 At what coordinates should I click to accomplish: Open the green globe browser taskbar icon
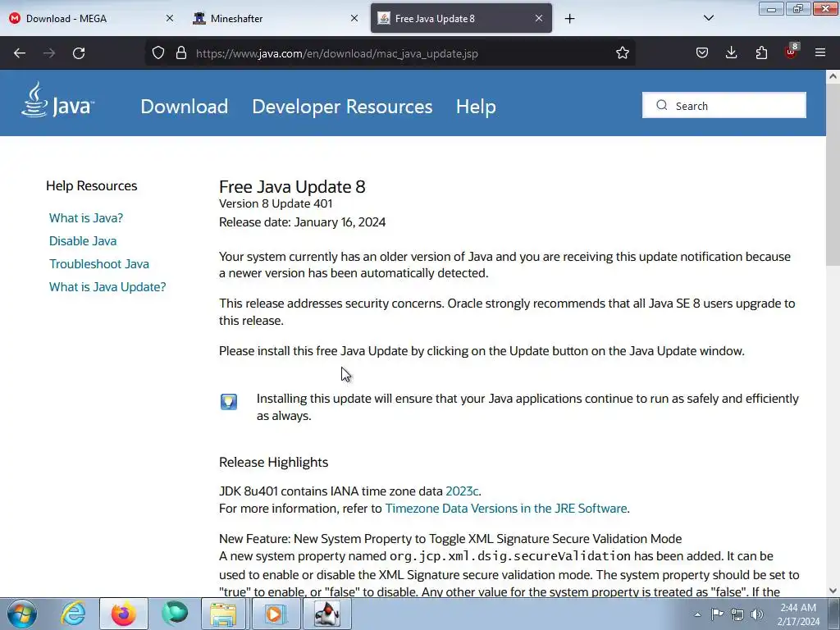(x=174, y=614)
